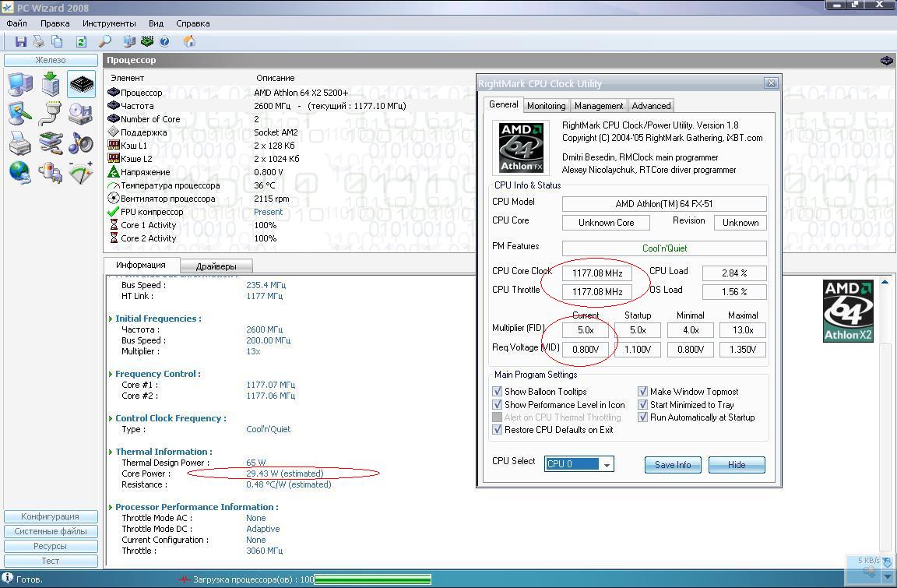Open the Voltage/Temperature gauge sidebar icon
The image size is (897, 588).
tap(81, 173)
